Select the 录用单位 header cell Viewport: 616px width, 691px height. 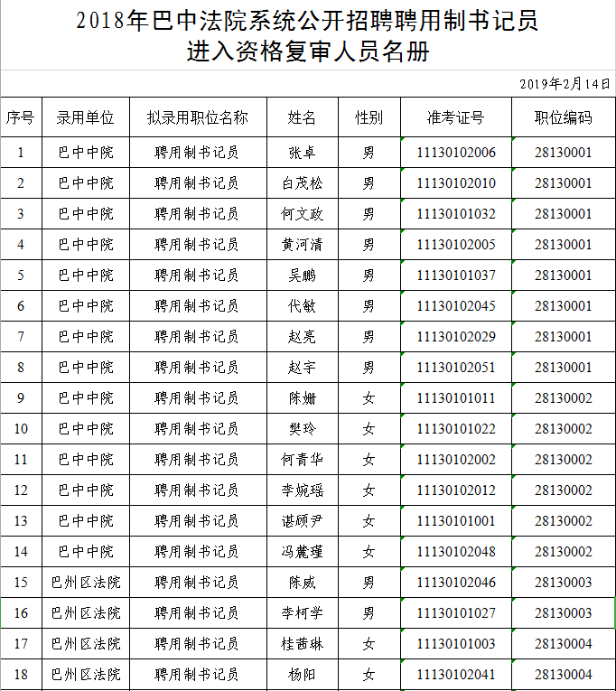click(x=86, y=117)
